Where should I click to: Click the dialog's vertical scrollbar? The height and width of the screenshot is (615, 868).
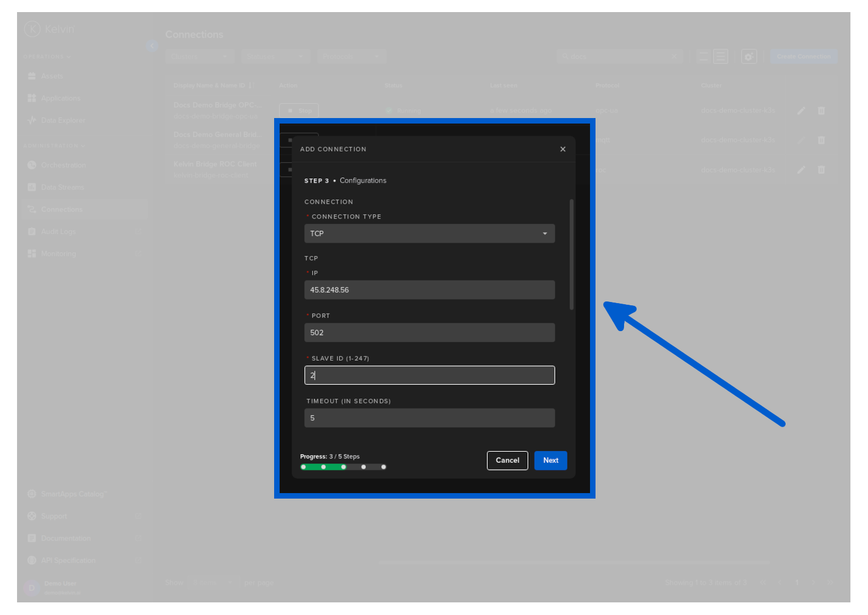pyautogui.click(x=571, y=254)
